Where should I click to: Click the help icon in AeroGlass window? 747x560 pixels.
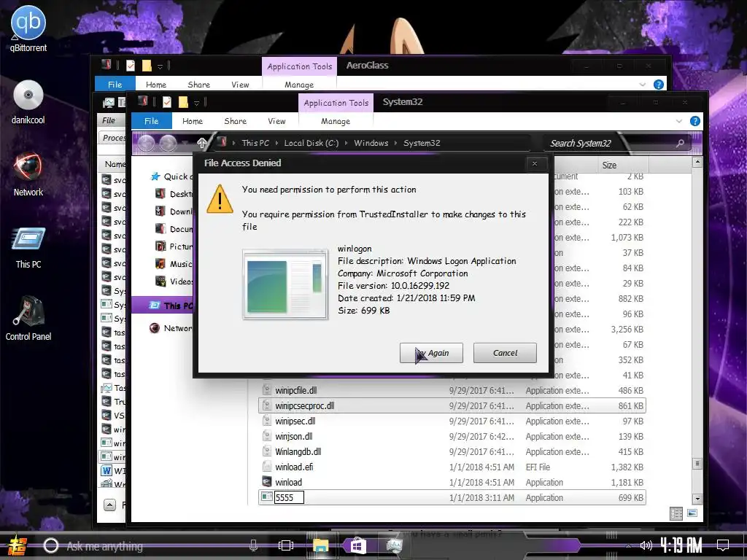pos(659,85)
